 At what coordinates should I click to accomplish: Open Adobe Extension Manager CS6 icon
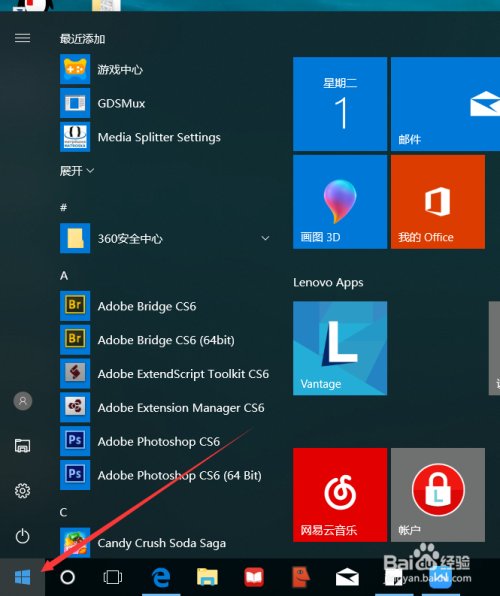pyautogui.click(x=75, y=407)
